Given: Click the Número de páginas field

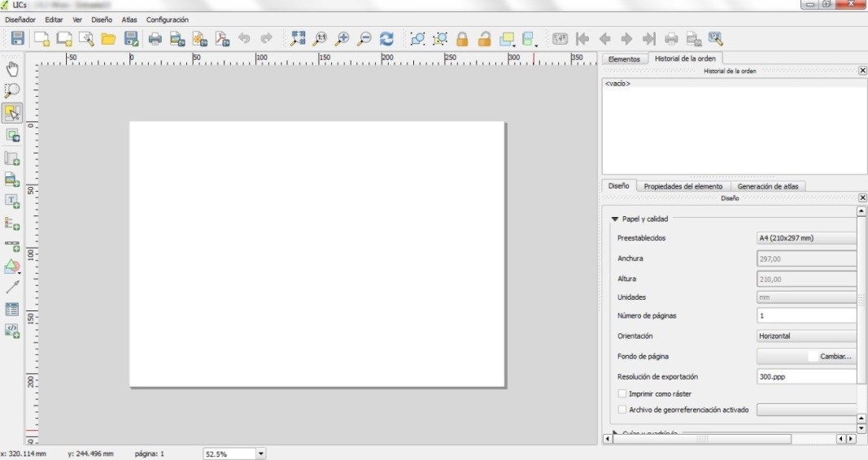Looking at the screenshot, I should point(806,315).
